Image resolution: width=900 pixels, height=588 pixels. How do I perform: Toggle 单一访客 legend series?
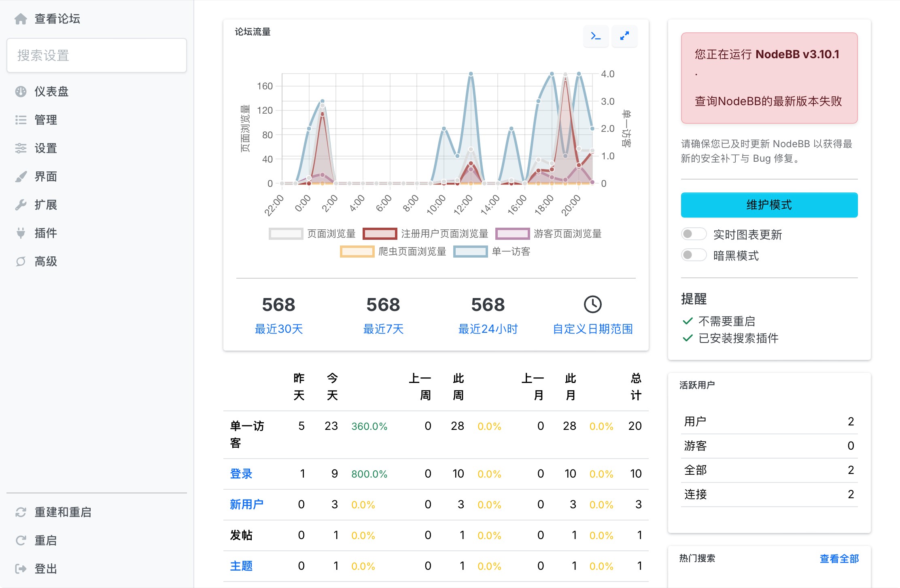pyautogui.click(x=492, y=252)
